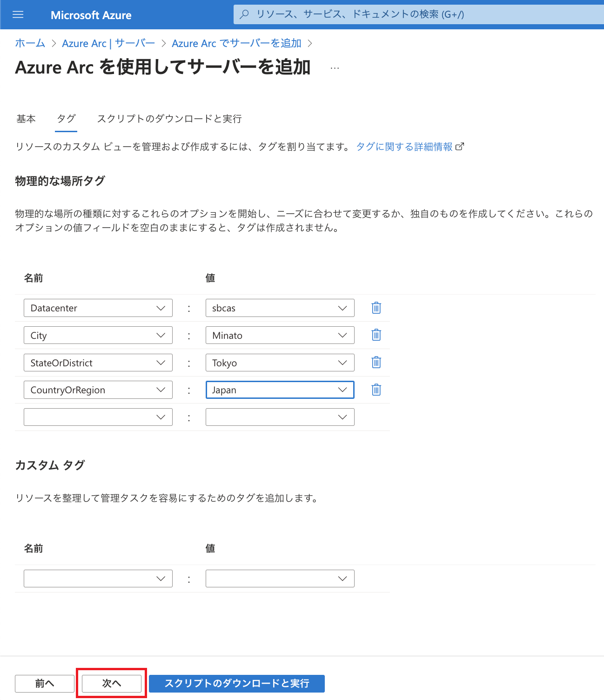Open the page ellipsis more menu
This screenshot has height=700, width=604.
point(335,68)
